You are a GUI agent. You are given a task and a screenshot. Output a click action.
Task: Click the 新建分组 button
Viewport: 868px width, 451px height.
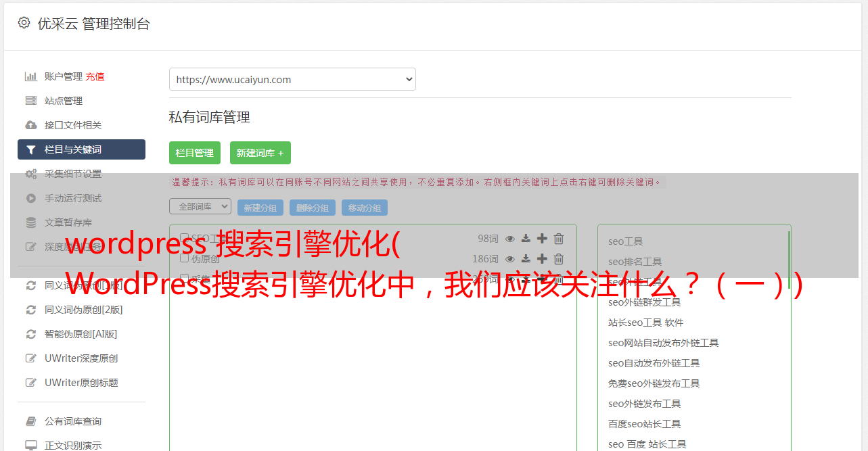point(260,208)
